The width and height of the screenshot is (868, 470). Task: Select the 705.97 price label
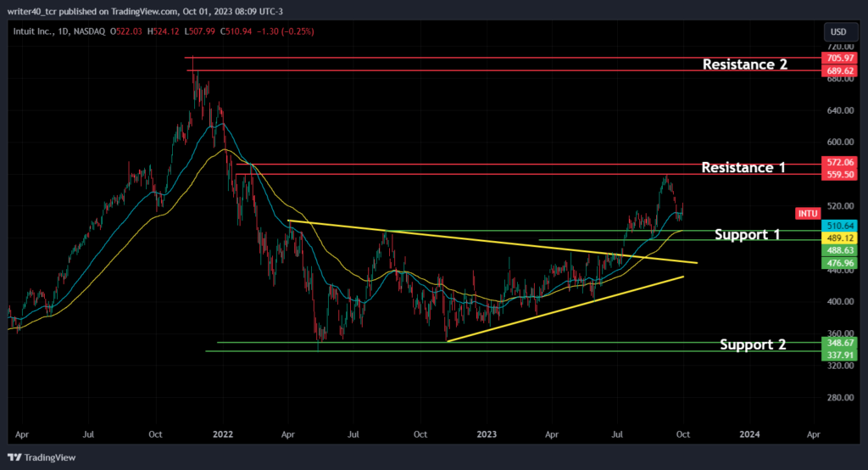coord(840,59)
